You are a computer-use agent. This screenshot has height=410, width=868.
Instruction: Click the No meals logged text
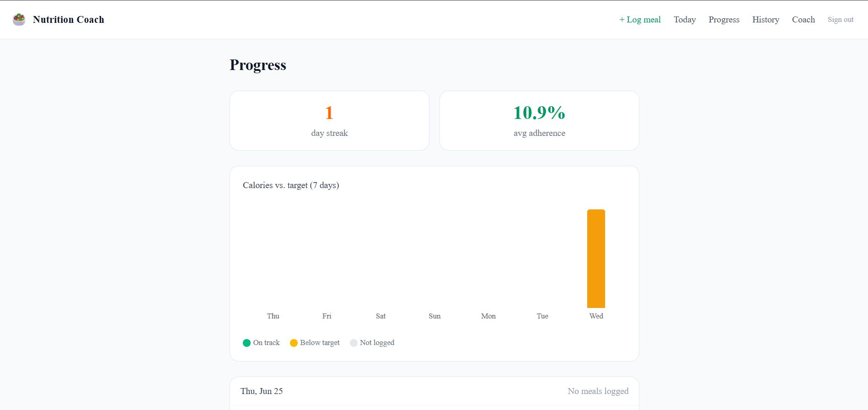click(598, 391)
